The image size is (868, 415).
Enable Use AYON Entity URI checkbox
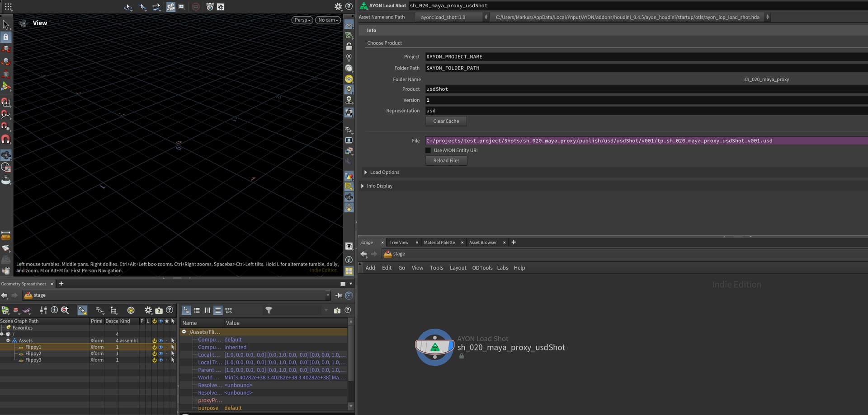[428, 150]
